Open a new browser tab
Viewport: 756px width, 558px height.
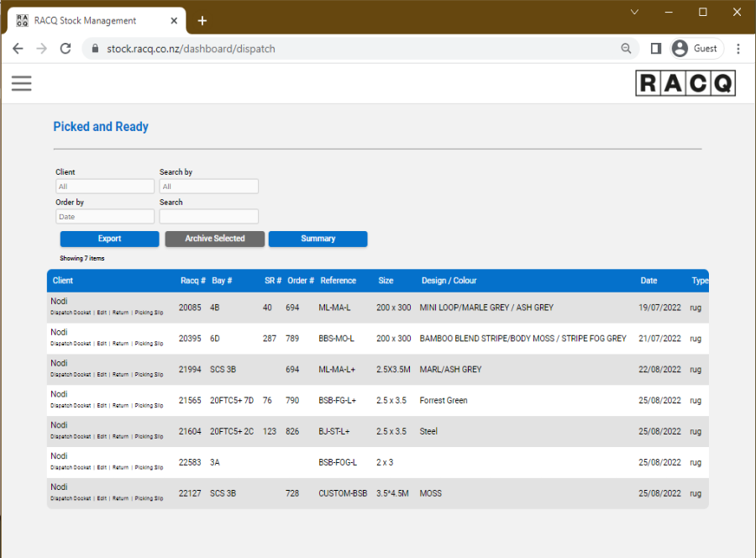[x=202, y=20]
